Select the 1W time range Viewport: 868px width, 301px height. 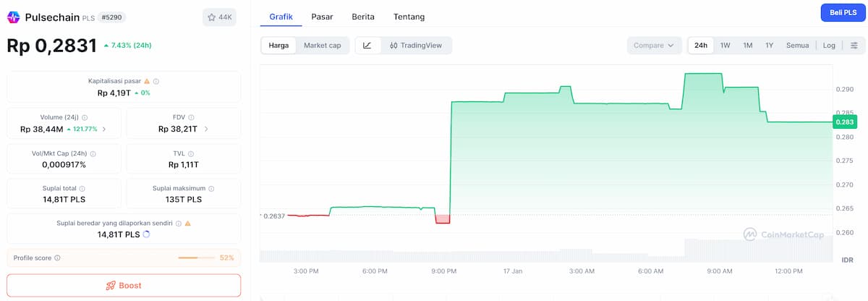[x=725, y=45]
